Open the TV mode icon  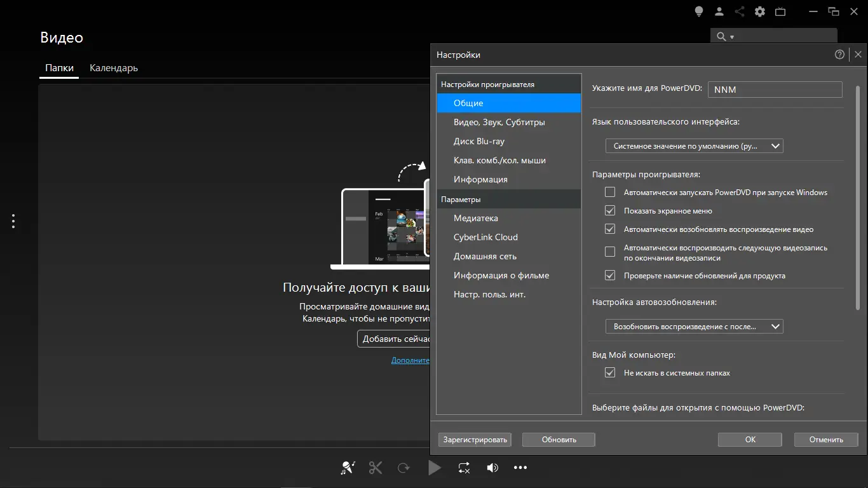(x=780, y=11)
